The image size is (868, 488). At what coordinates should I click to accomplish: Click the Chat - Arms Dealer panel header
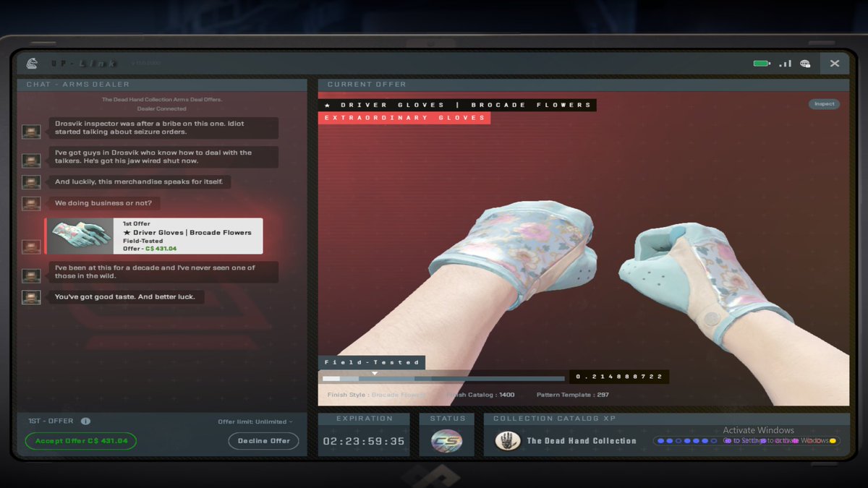tap(162, 85)
